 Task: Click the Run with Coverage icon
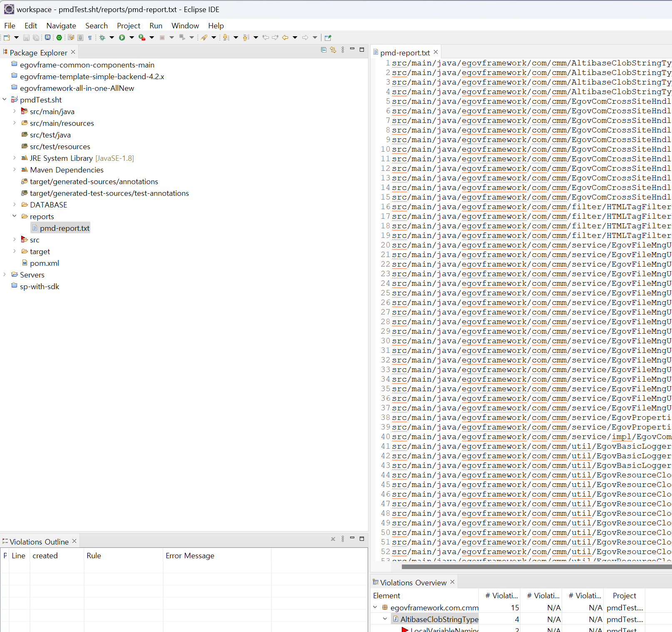(x=142, y=37)
